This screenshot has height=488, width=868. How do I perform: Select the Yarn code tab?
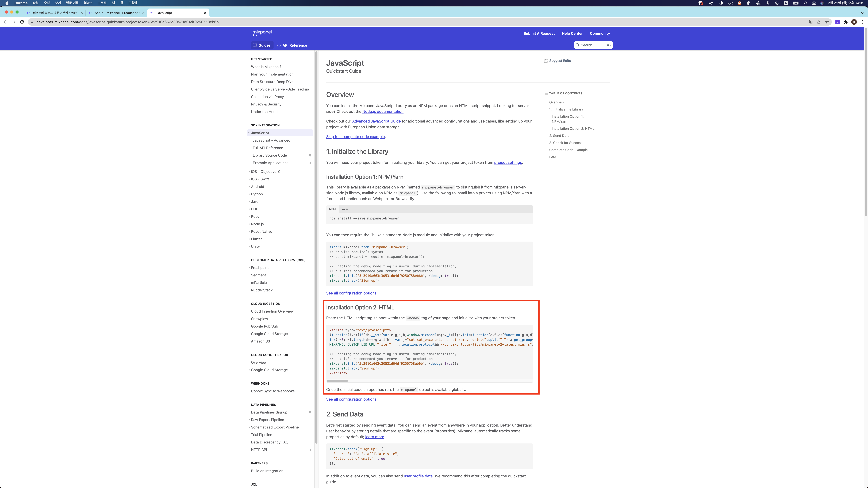[344, 209]
